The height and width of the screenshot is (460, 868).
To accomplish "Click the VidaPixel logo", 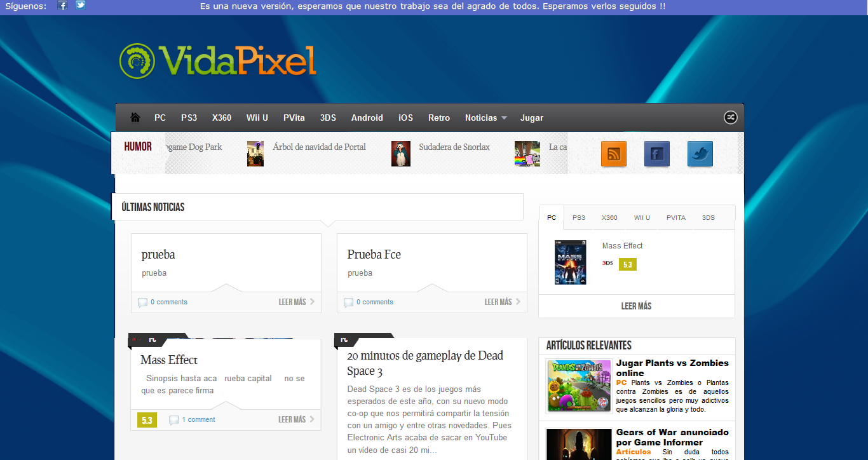I will click(217, 61).
